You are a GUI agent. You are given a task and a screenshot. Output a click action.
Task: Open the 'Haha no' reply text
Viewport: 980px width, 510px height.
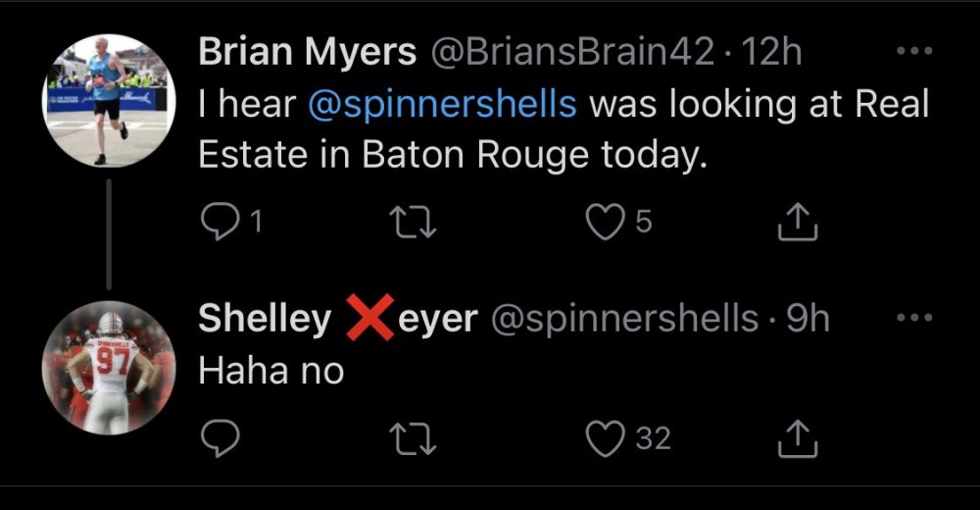coord(271,371)
